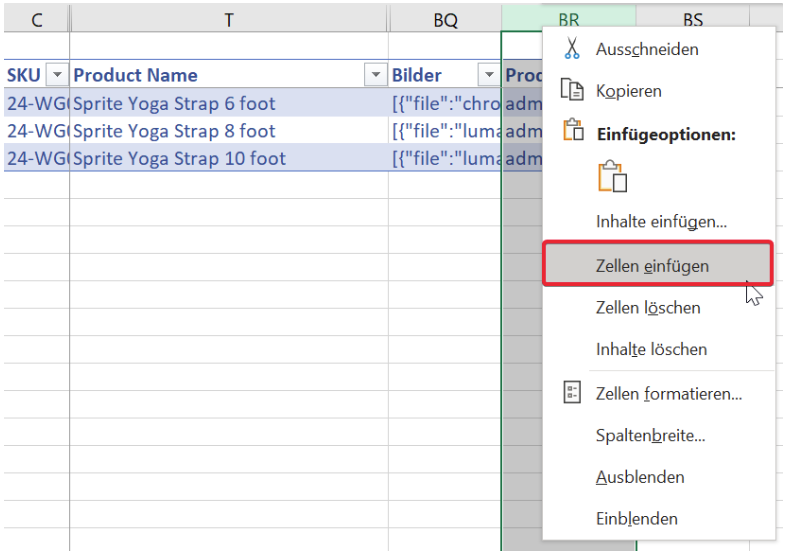This screenshot has height=551, width=787.
Task: Click the scissors icon for Ausschneiden
Action: (572, 48)
